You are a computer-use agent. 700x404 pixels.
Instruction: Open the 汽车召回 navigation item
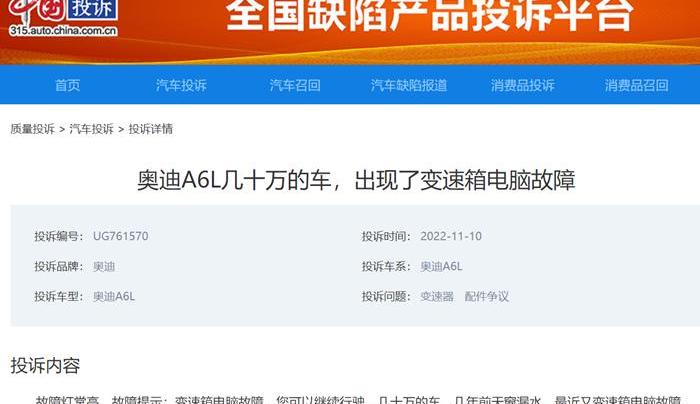click(295, 85)
